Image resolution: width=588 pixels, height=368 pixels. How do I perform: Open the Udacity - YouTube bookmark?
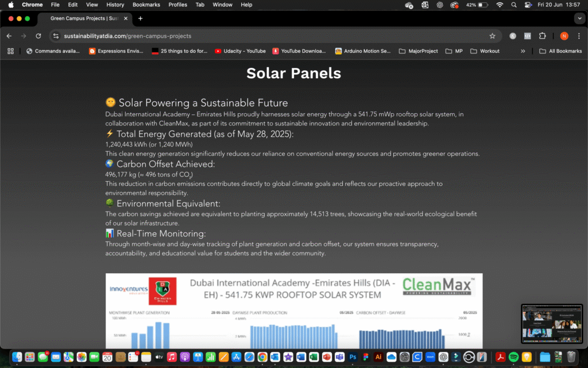click(240, 51)
